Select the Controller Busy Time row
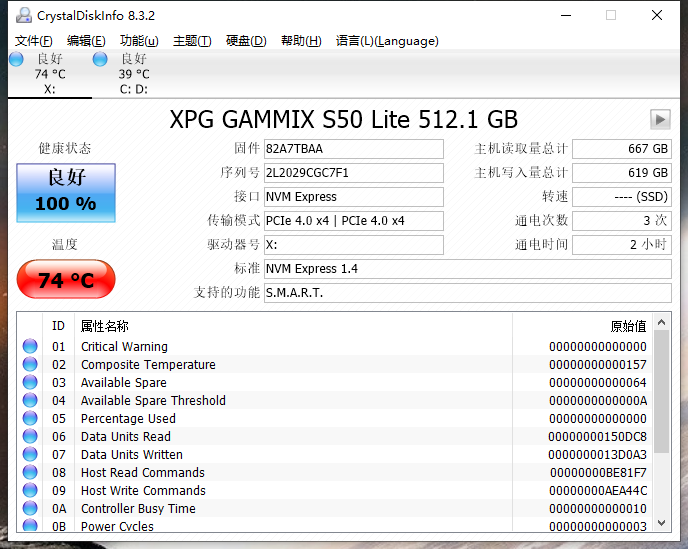This screenshot has width=688, height=549. 335,508
